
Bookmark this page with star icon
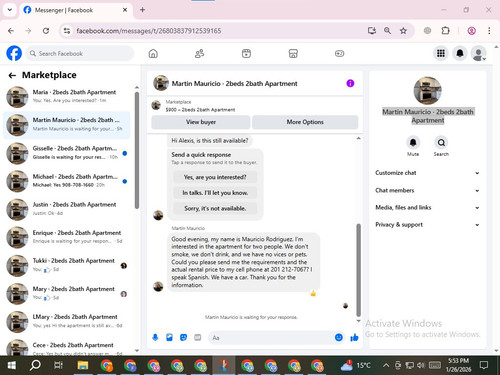[403, 31]
